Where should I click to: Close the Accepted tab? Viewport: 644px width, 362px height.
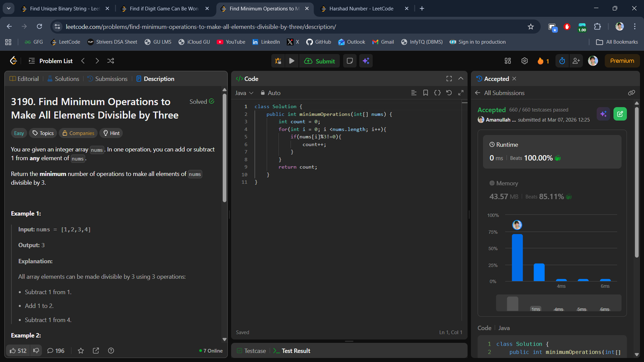pos(514,79)
